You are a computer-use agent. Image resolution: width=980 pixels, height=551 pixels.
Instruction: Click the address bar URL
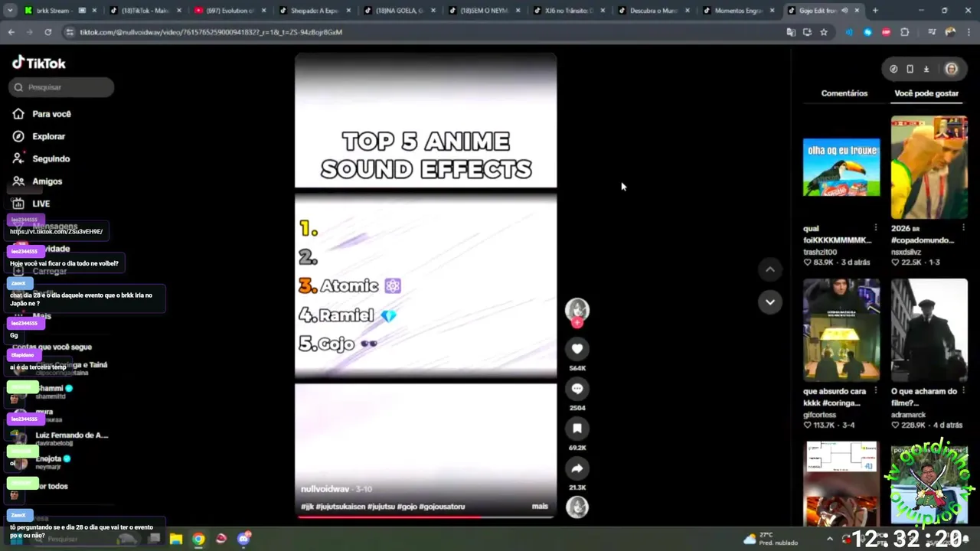211,32
